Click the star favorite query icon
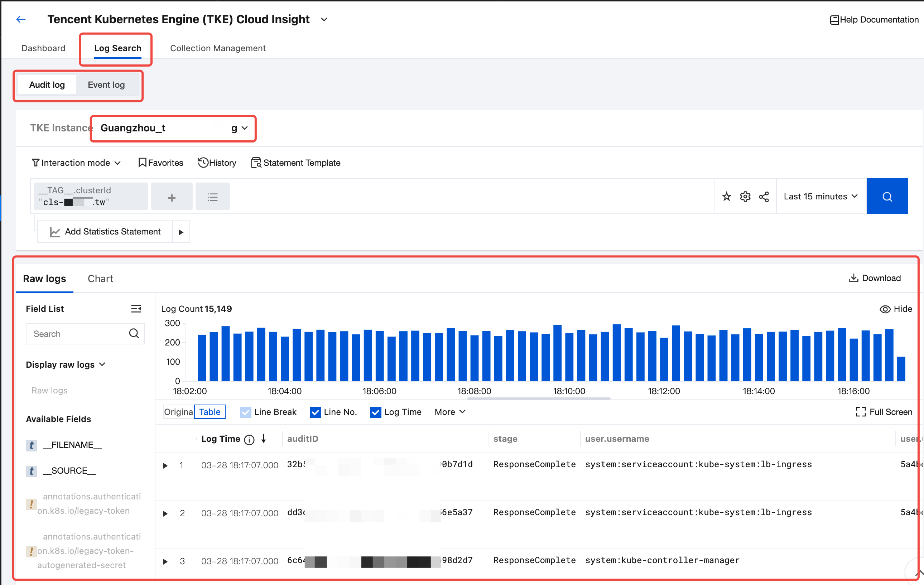The width and height of the screenshot is (924, 585). click(x=726, y=197)
